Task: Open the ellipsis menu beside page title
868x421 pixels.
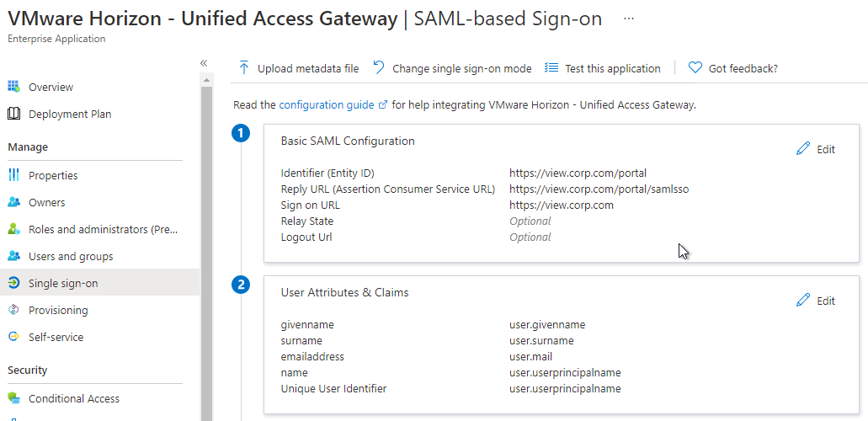Action: tap(628, 19)
